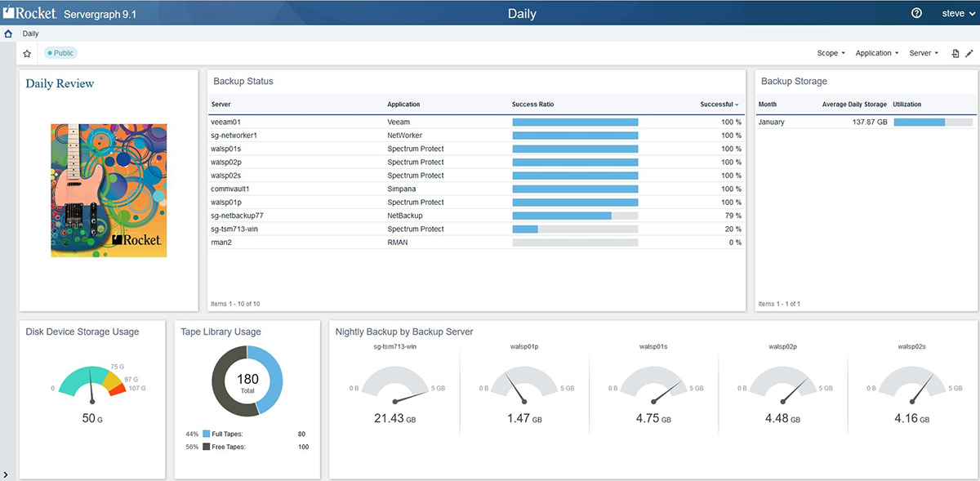The image size is (980, 481).
Task: Click the Free Tapes dark legend swatch
Action: (206, 447)
